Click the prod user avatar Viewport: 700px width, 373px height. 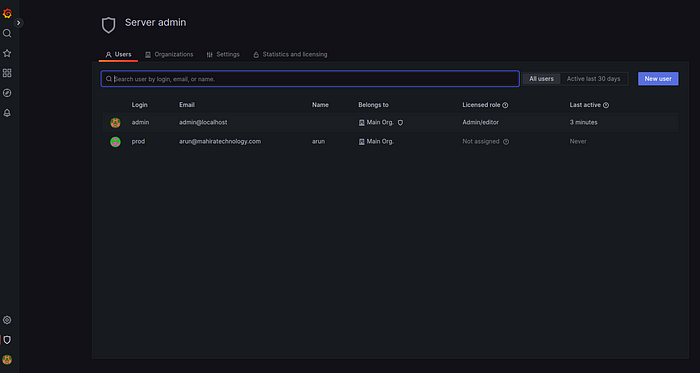tap(116, 142)
